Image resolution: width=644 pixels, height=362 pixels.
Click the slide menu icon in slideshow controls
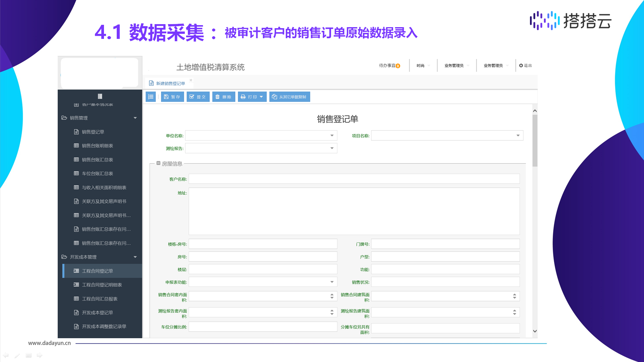(x=29, y=355)
